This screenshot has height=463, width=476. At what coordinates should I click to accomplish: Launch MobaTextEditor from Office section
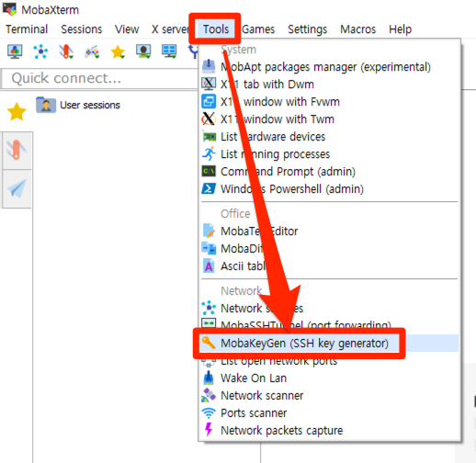click(329, 231)
